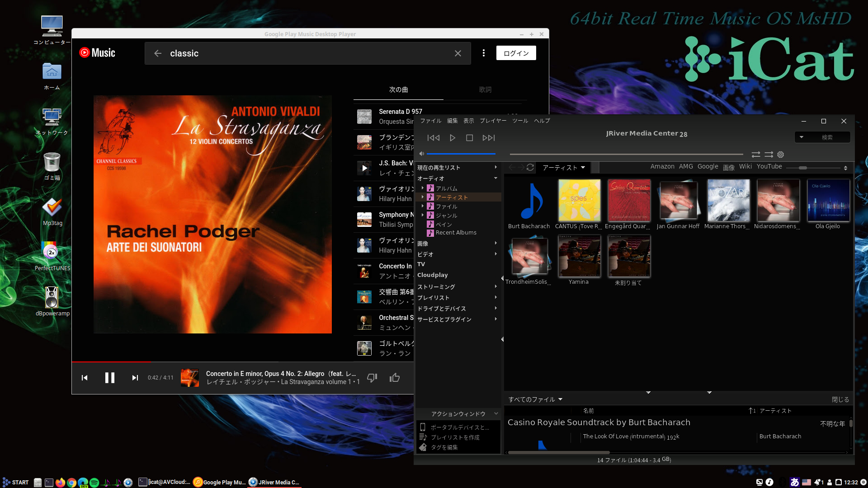Toggle JRiver shuffle mode

(769, 155)
